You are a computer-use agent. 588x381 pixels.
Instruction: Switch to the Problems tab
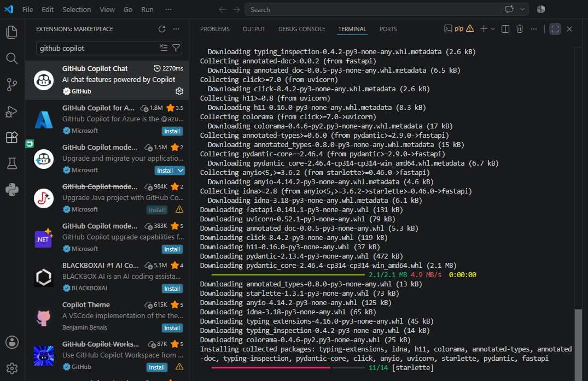click(215, 29)
